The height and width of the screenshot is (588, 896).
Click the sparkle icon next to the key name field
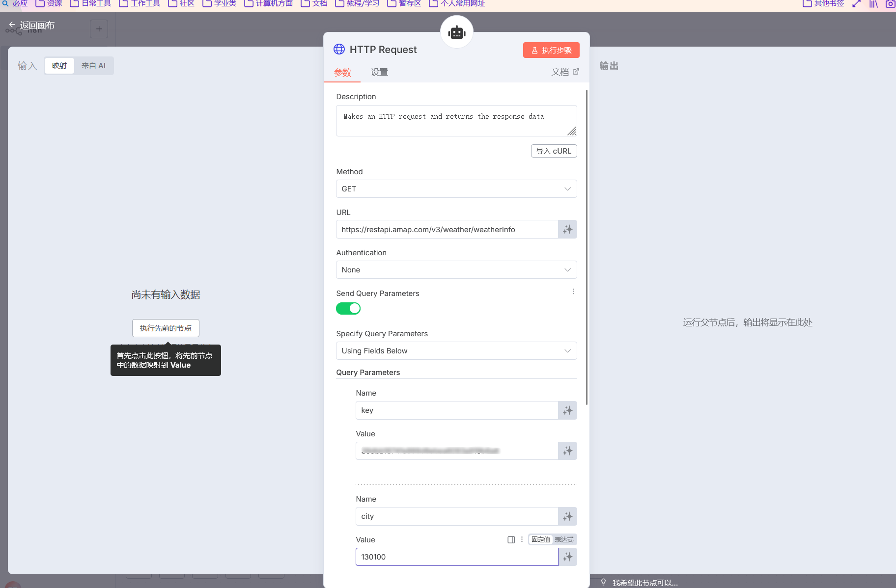coord(567,410)
